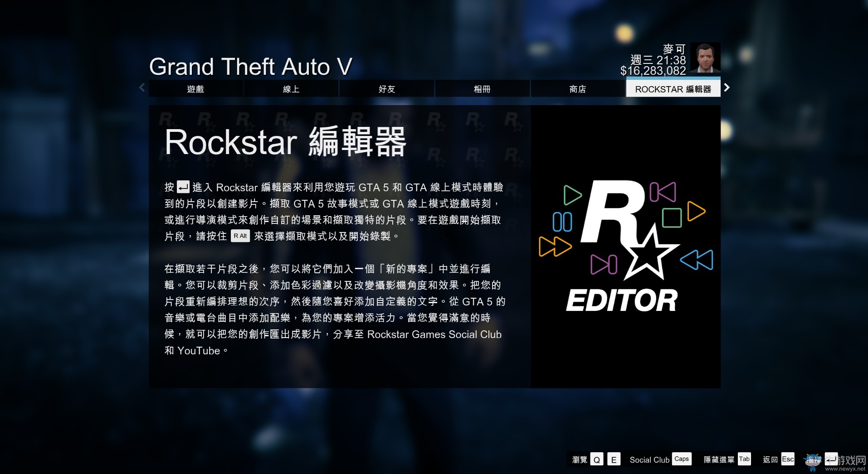Expand the next tab with the right chevron
This screenshot has height=474, width=868.
pos(727,87)
